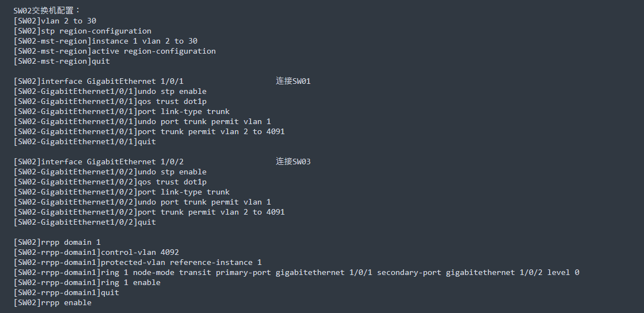Click the "ring 1 node-mode transit" line

(296, 272)
